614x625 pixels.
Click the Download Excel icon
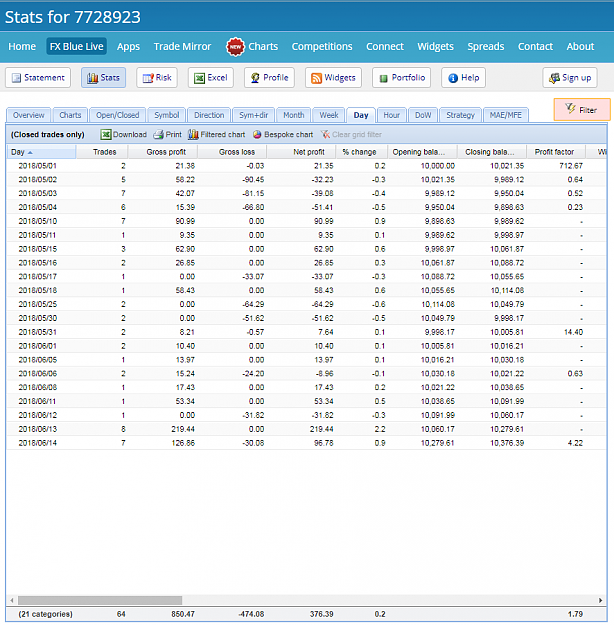tap(106, 135)
